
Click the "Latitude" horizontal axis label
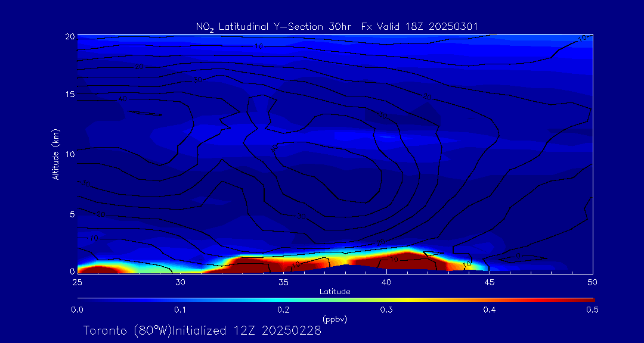coord(335,292)
